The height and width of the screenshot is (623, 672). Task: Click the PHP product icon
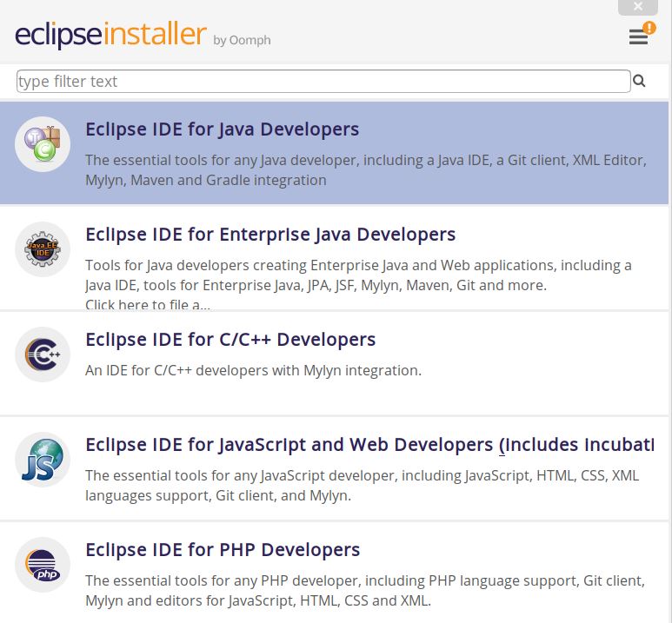[x=43, y=565]
